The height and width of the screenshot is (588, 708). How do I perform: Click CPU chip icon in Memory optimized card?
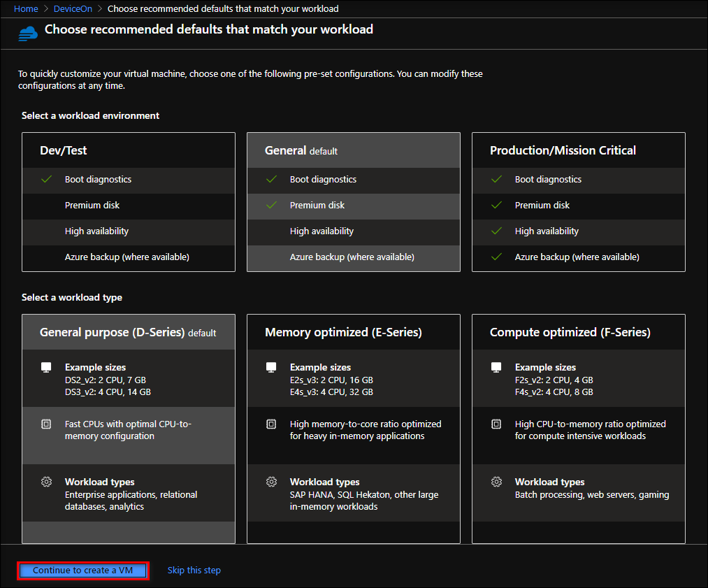(x=272, y=424)
